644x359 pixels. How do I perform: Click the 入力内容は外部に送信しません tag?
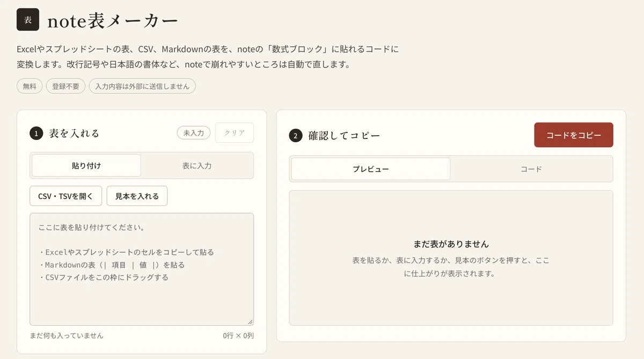[x=142, y=86]
